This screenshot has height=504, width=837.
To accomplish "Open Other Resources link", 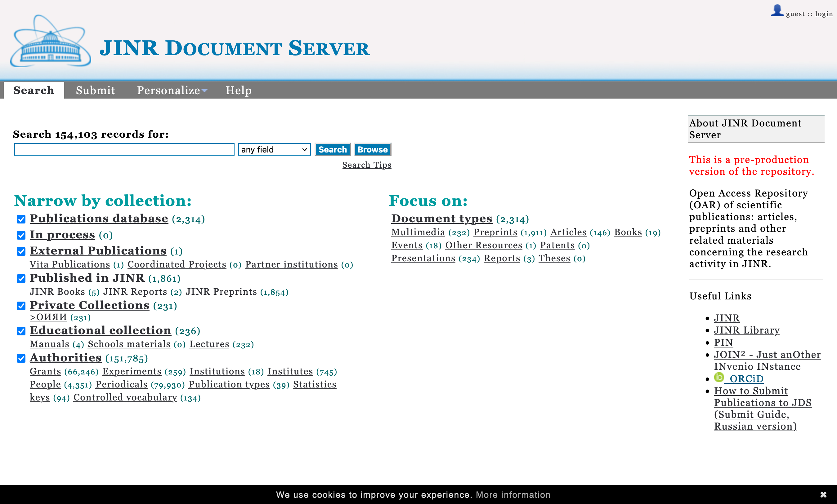I will pos(484,245).
